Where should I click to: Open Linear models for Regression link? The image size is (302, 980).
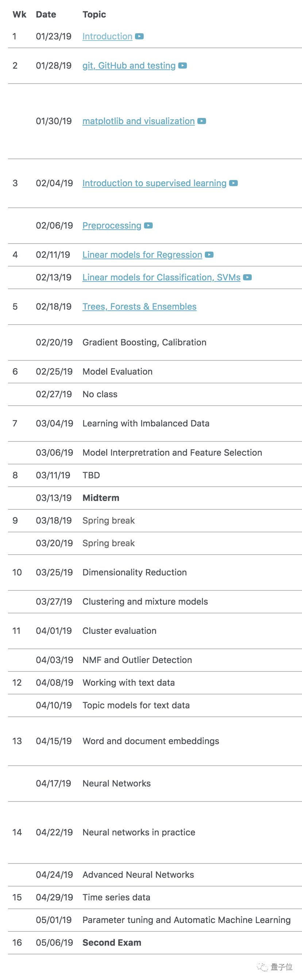pos(142,255)
